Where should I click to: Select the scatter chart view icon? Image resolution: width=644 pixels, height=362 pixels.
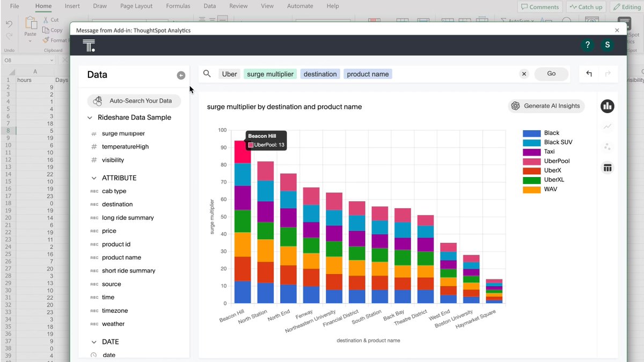click(608, 147)
